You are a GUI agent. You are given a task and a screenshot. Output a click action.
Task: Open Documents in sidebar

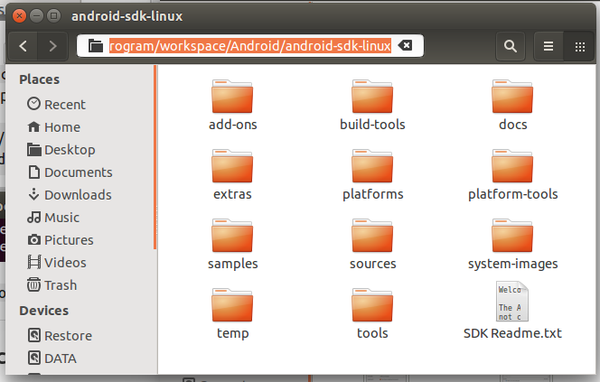click(70, 172)
